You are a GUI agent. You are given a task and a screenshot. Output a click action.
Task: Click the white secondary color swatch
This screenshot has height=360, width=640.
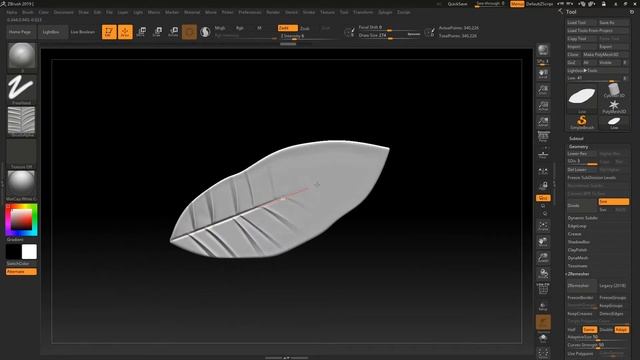(x=29, y=252)
